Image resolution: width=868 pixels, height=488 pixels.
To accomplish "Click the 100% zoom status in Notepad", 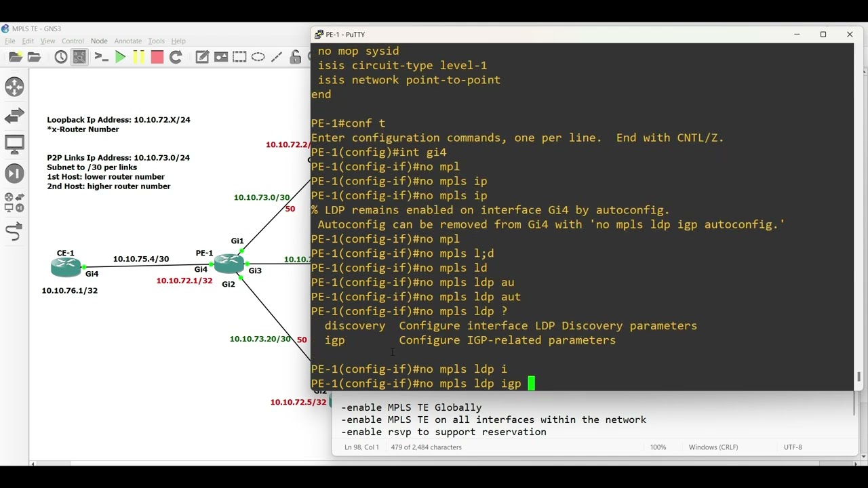I will [x=658, y=447].
